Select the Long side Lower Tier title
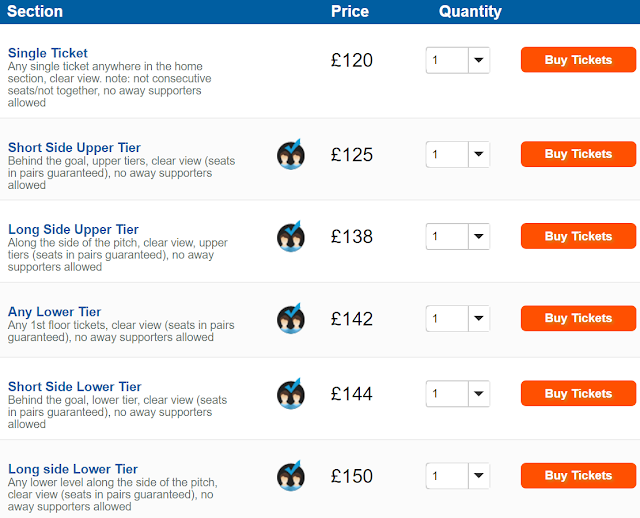The image size is (640, 518). click(x=73, y=469)
